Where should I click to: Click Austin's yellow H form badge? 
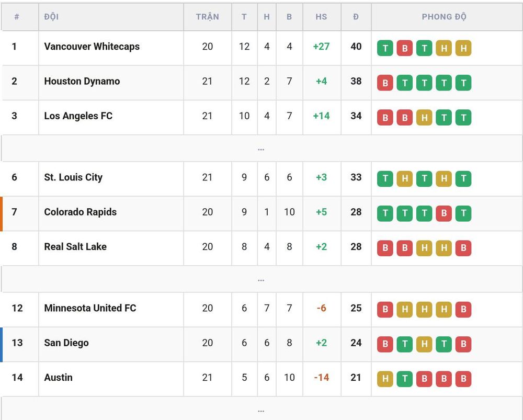[x=385, y=379]
